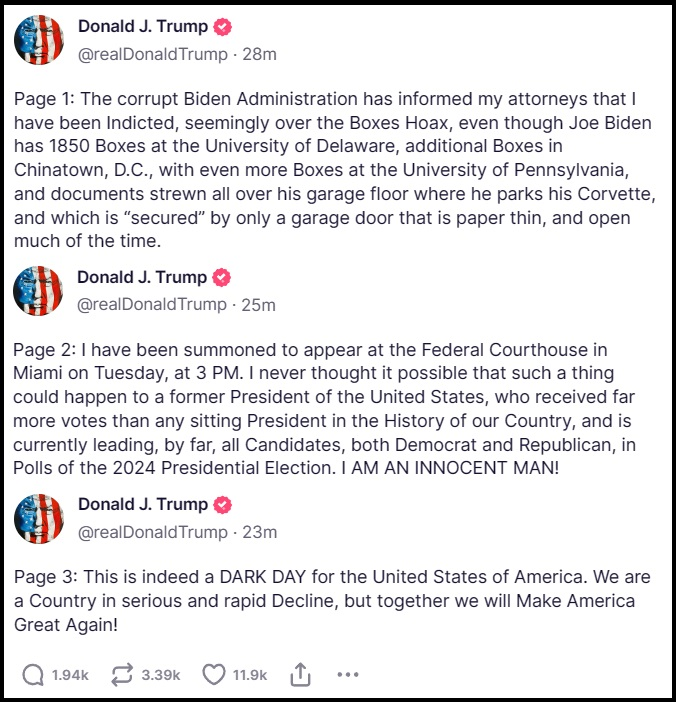
Task: Click the 28m timestamp on first post
Action: click(x=260, y=54)
